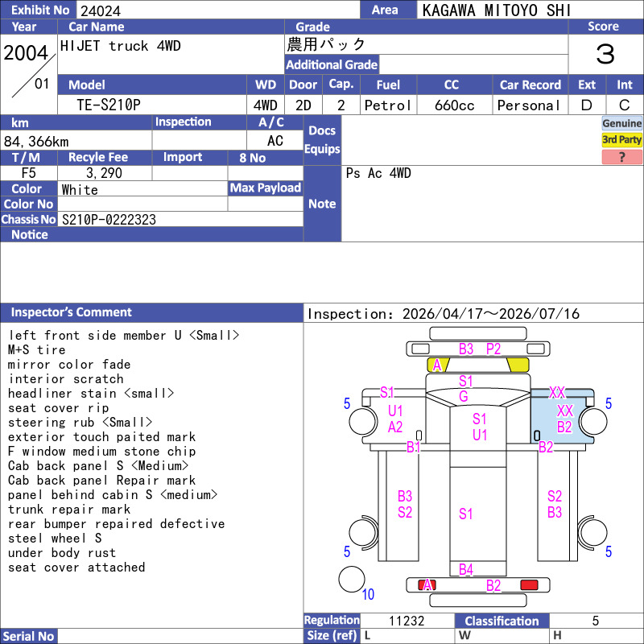
Task: Select mileage 84,366km
Action: coord(36,142)
